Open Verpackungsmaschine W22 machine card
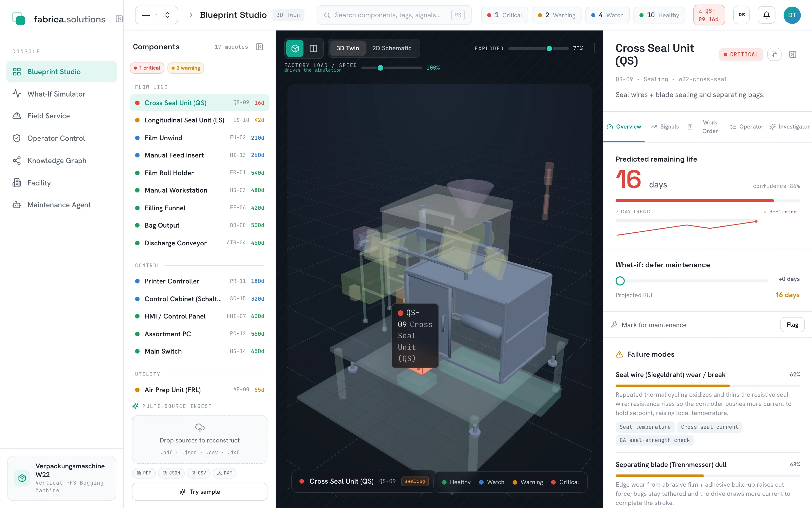Screen dimensions: 812x508 [62, 478]
